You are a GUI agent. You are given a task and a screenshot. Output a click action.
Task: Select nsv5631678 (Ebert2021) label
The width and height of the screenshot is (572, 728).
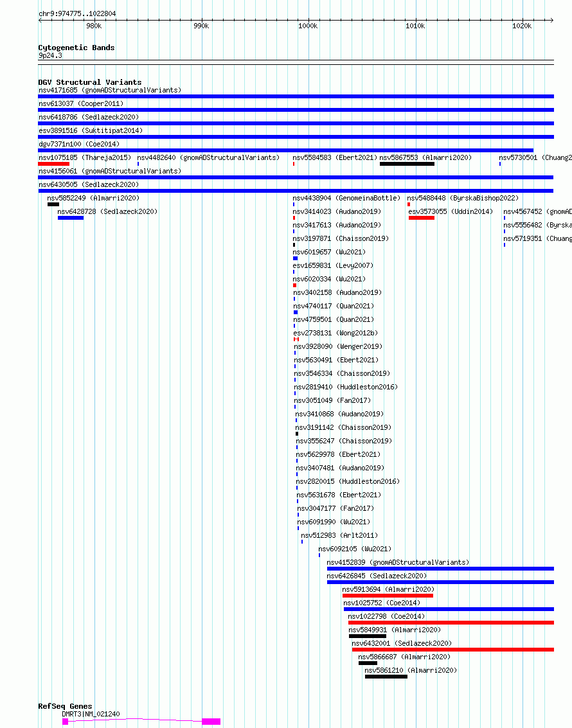[339, 494]
